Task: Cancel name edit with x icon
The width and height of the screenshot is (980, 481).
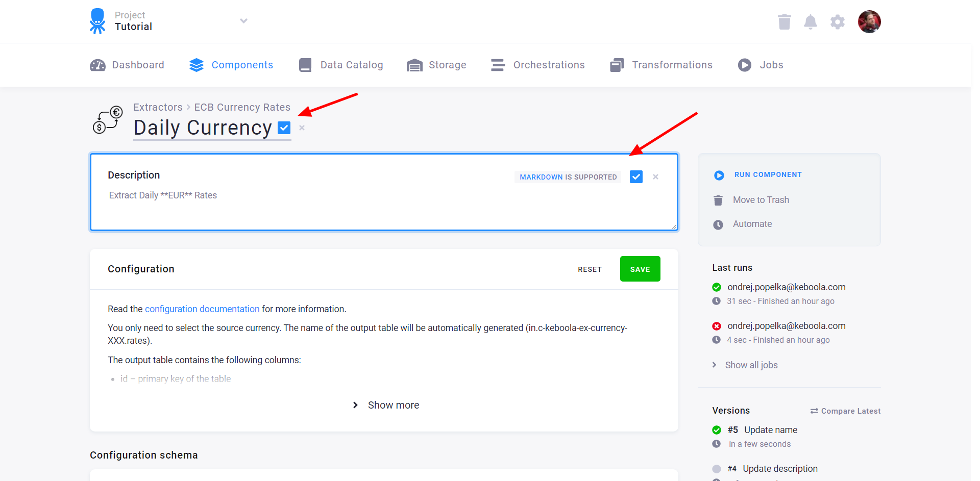Action: pyautogui.click(x=302, y=128)
